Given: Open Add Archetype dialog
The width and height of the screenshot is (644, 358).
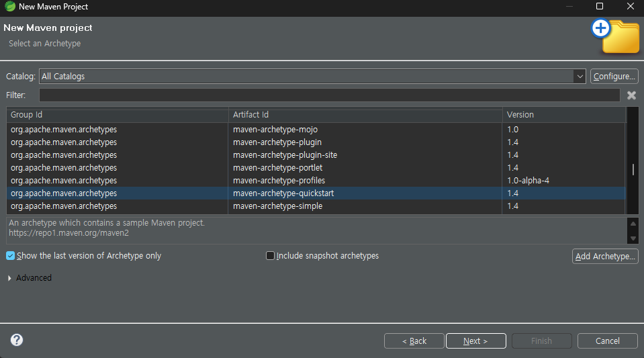Looking at the screenshot, I should point(605,256).
